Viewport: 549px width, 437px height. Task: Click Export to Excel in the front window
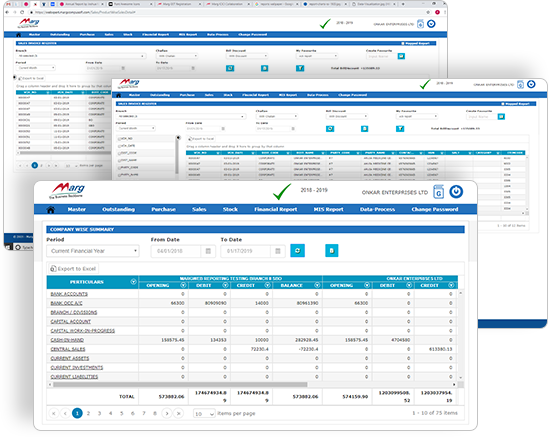point(73,269)
